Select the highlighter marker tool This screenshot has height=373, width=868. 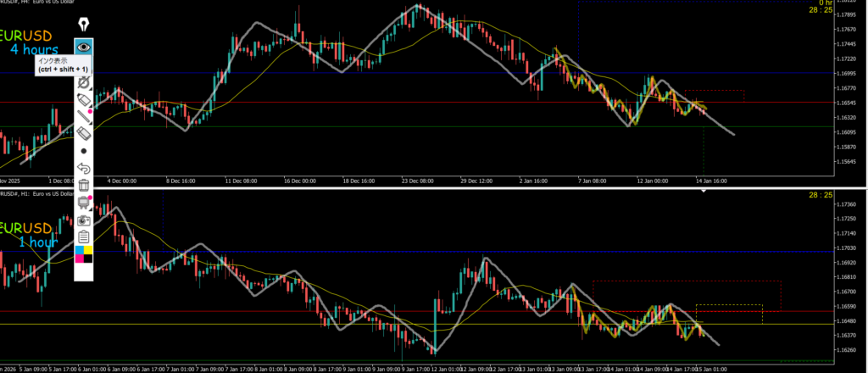pyautogui.click(x=83, y=100)
